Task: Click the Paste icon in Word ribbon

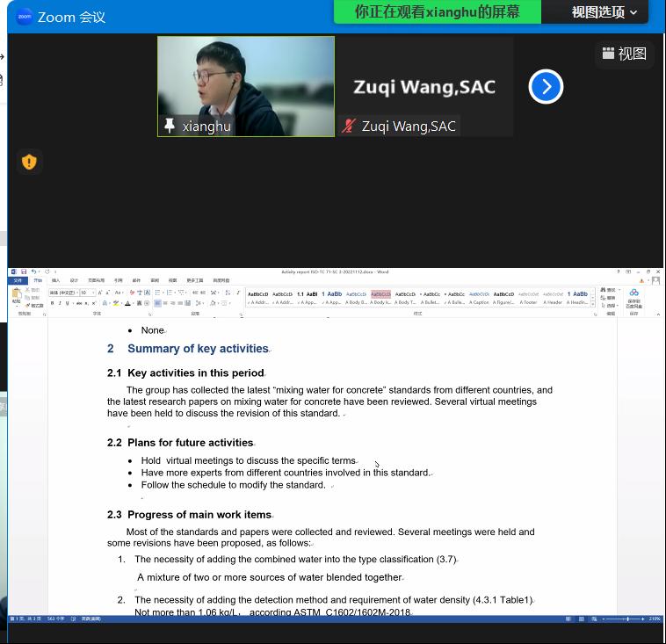Action: point(16,296)
